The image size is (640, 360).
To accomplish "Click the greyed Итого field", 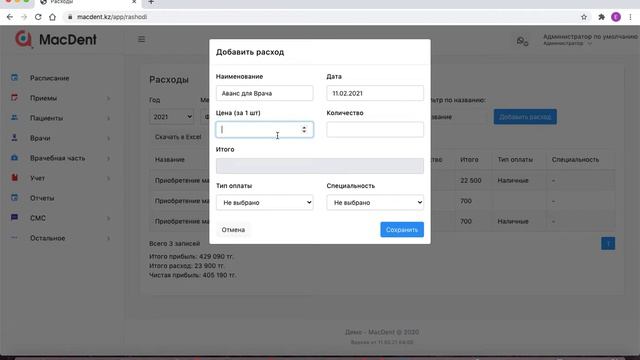I will (x=320, y=166).
